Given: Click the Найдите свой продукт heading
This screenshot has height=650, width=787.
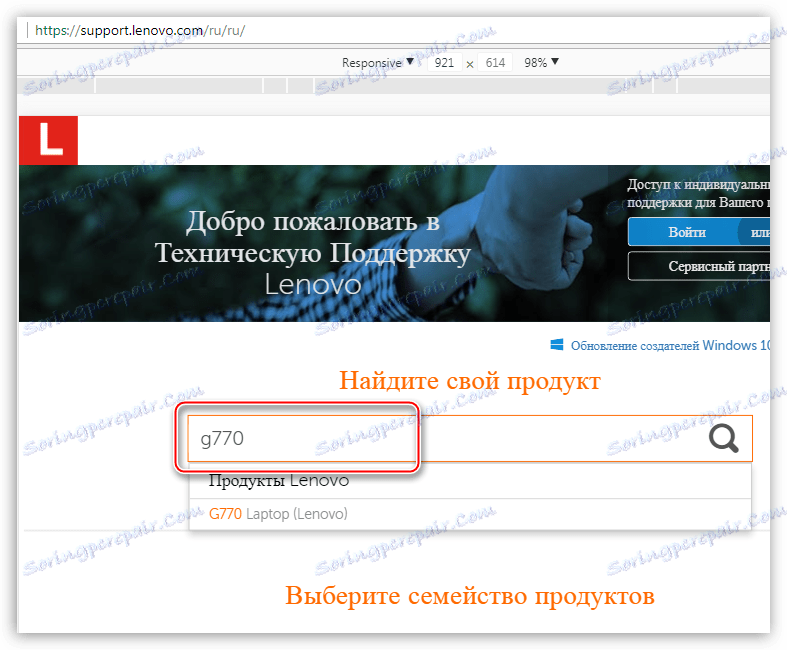Looking at the screenshot, I should pos(470,380).
